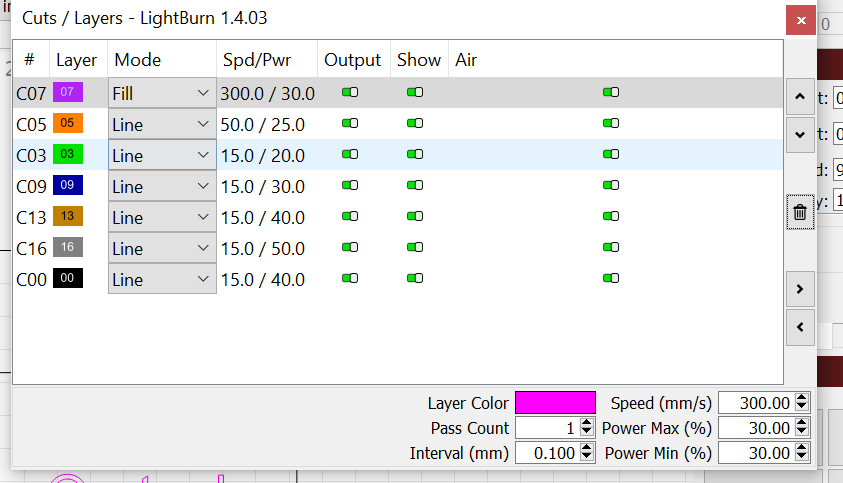843x483 pixels.
Task: Click the left chevron button beside the layer list
Action: pyautogui.click(x=800, y=328)
